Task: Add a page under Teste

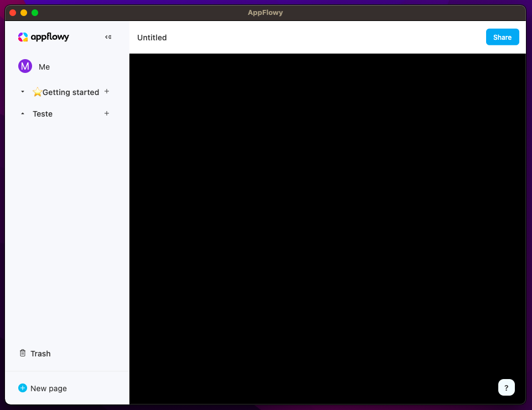Action: pos(107,113)
